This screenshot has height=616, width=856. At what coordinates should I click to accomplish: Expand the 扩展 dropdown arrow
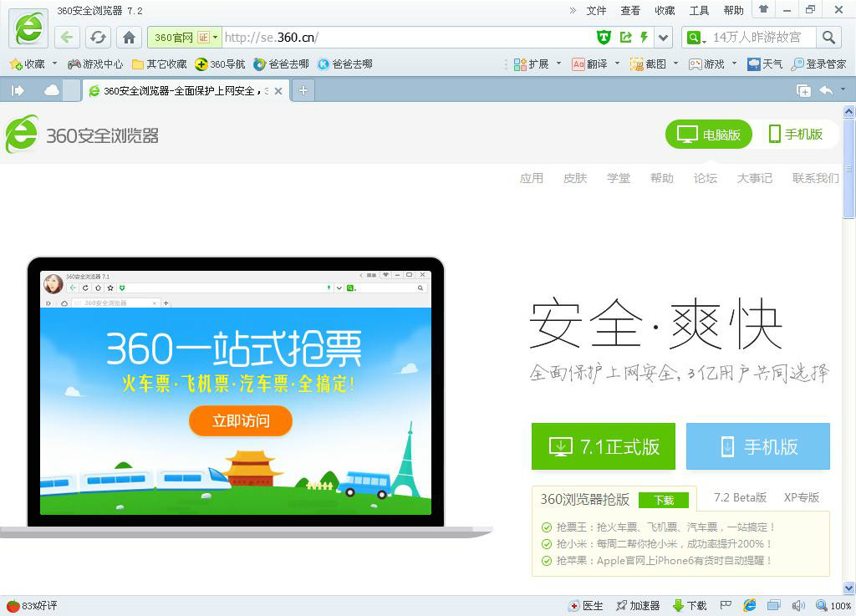pyautogui.click(x=558, y=64)
